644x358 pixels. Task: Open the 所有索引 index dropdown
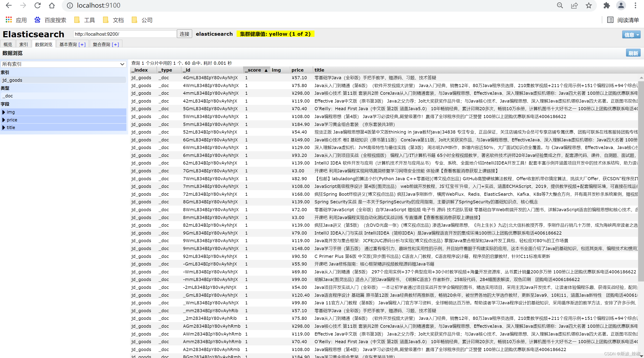63,64
